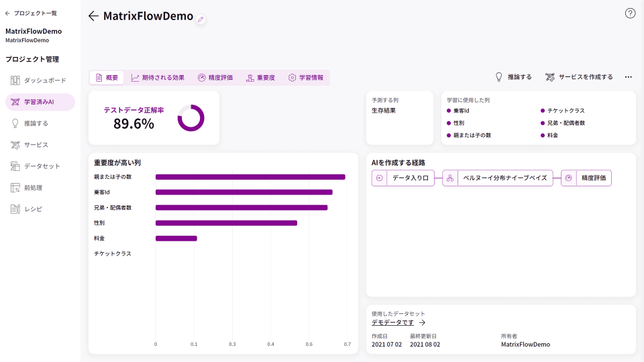
Task: Click the lightbulb icon in top toolbar
Action: tap(498, 76)
